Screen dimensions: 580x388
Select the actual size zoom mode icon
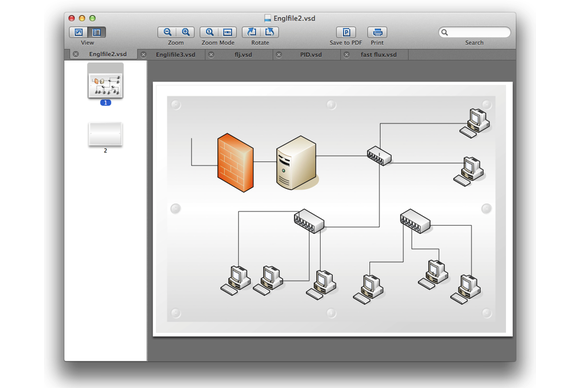click(209, 32)
